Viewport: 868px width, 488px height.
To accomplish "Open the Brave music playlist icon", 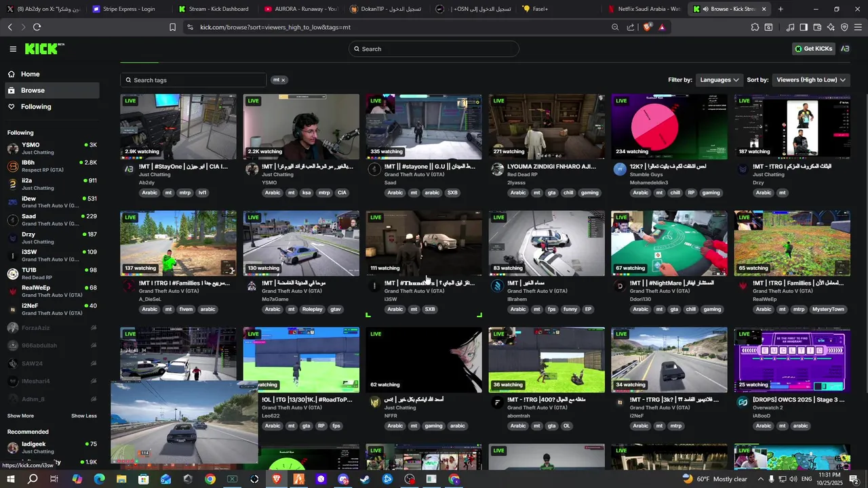I will click(x=790, y=27).
